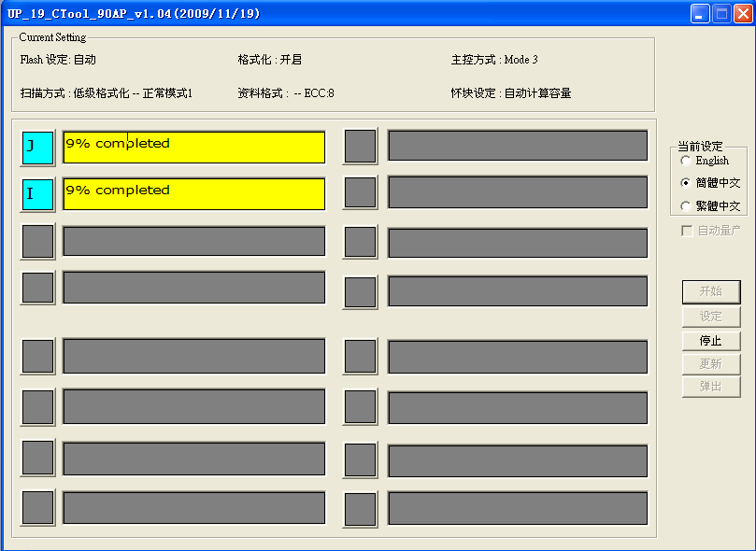Click the 格式化 : 开启 label

point(269,60)
